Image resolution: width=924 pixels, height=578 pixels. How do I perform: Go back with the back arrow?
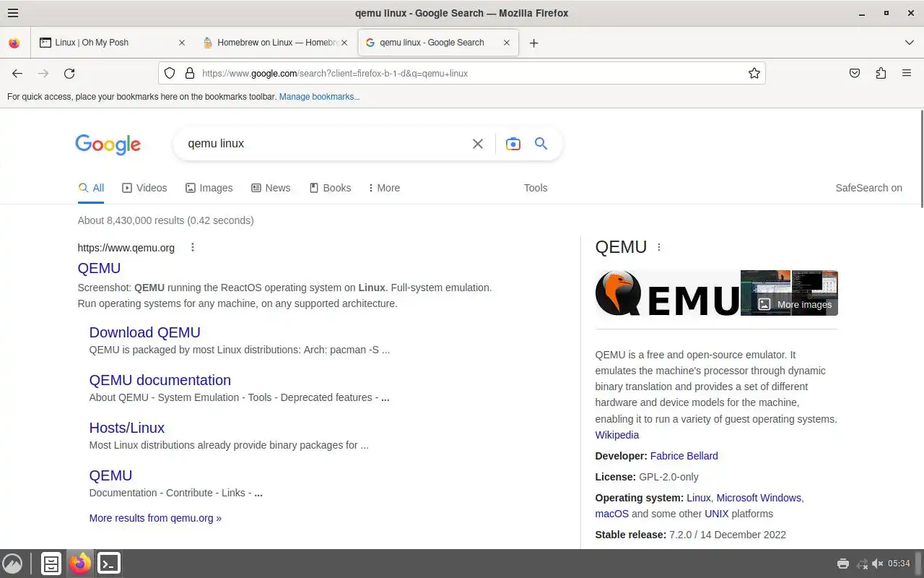17,73
